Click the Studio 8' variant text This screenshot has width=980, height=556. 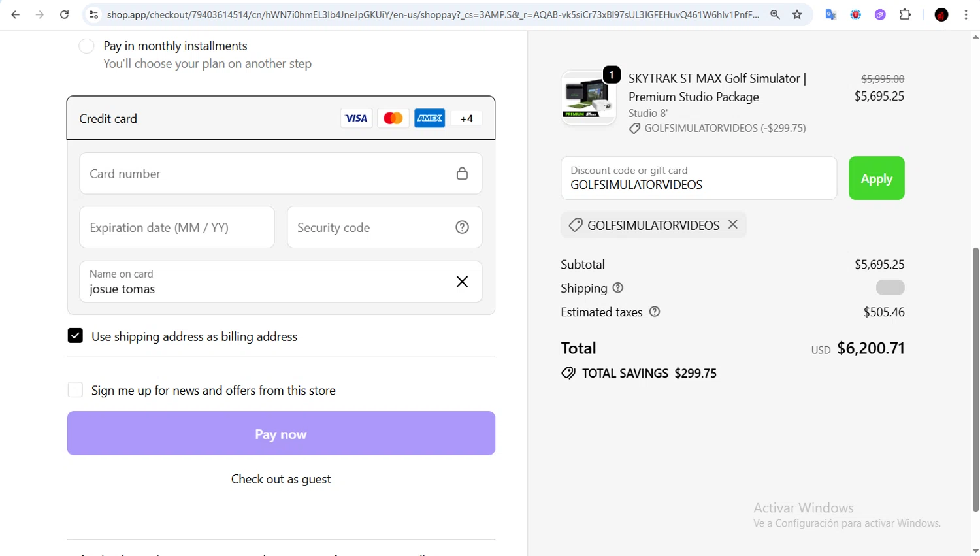click(x=648, y=113)
